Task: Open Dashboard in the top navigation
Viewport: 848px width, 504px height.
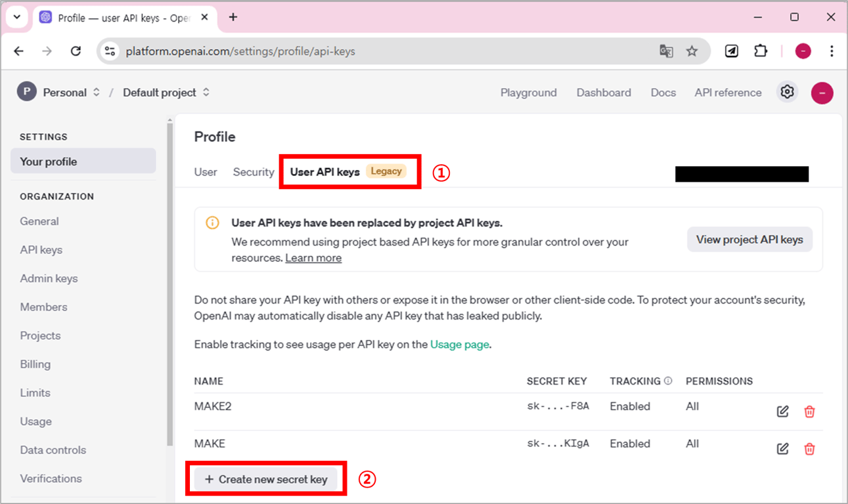Action: [x=604, y=93]
